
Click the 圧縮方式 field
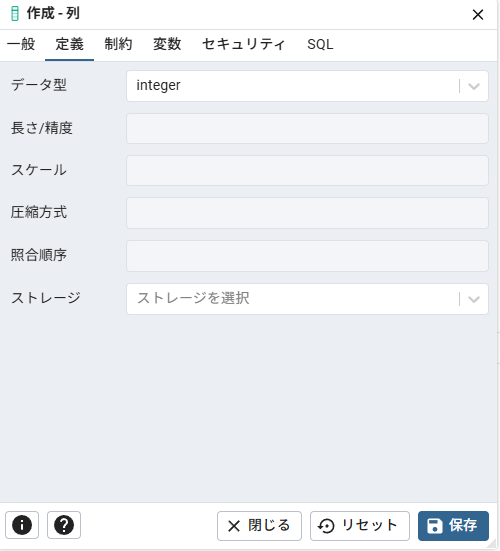click(307, 213)
